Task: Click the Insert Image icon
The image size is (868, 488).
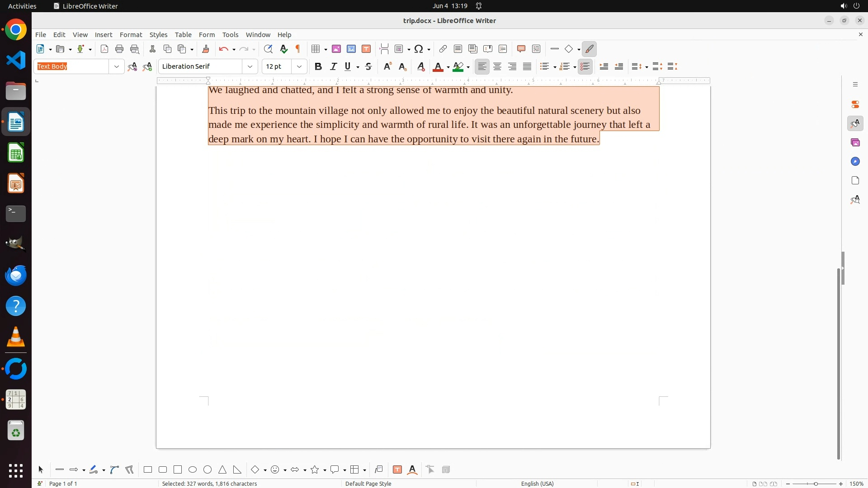Action: pos(336,49)
